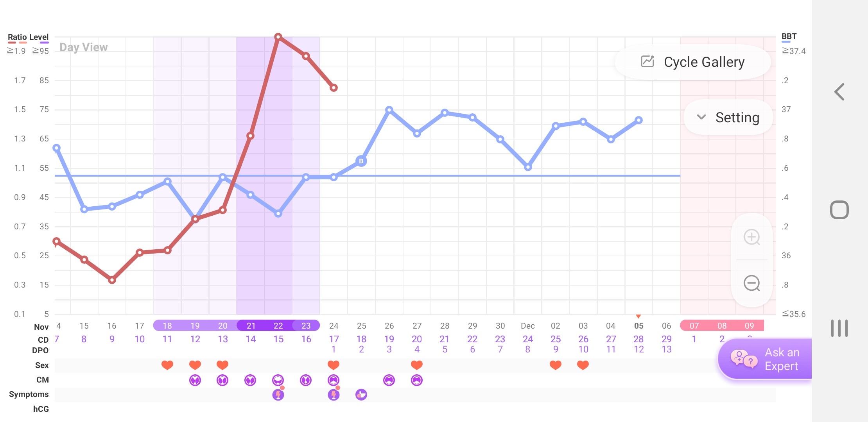Image resolution: width=868 pixels, height=422 pixels.
Task: Tap the symptom icon under Nov 25
Action: click(361, 395)
